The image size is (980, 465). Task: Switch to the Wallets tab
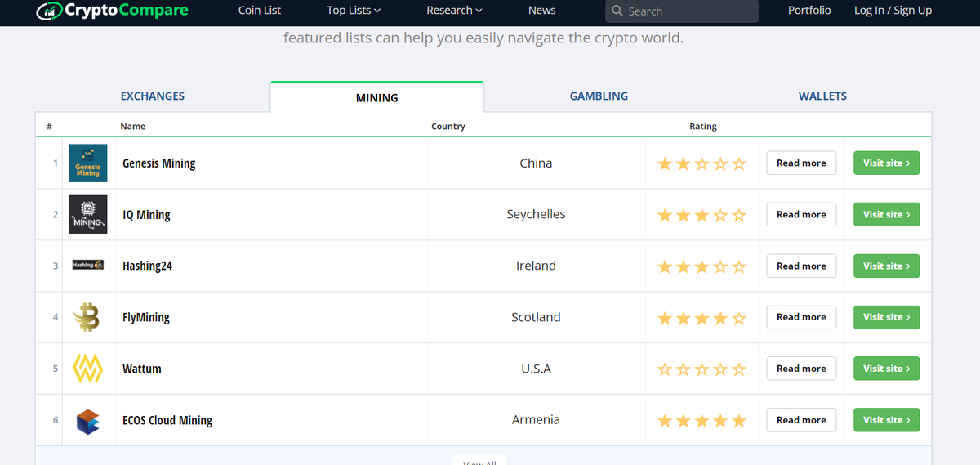(822, 96)
